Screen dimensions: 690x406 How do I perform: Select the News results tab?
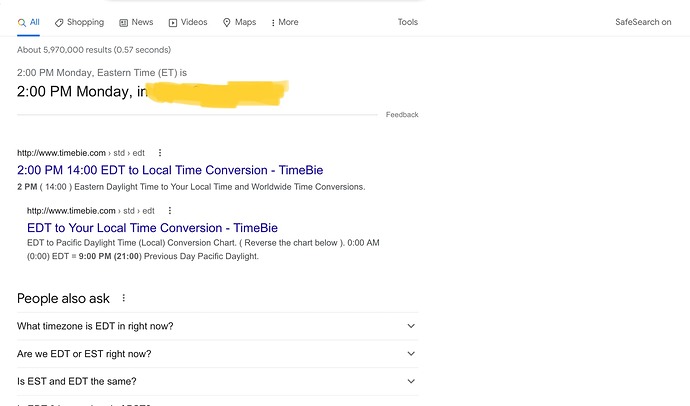click(142, 22)
